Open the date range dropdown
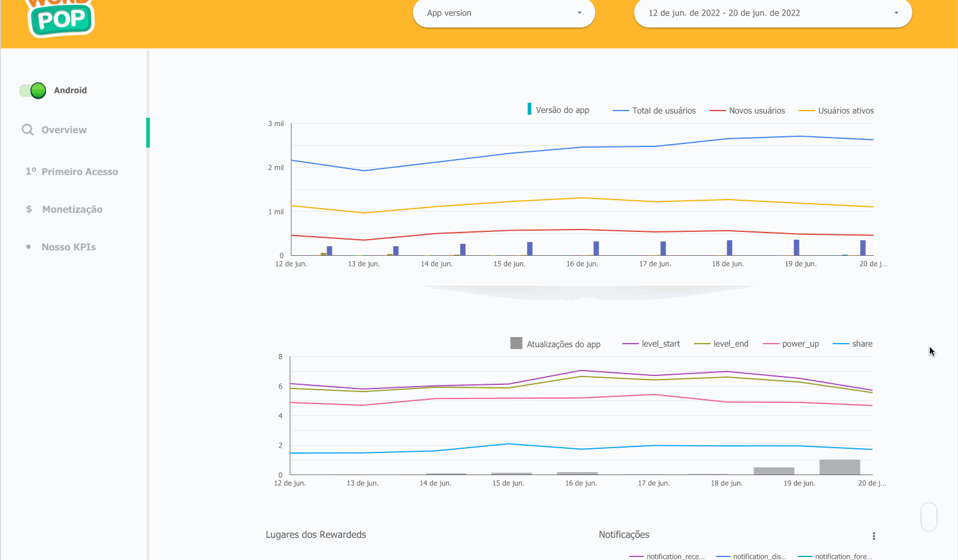Screen dimensions: 958x560 pyautogui.click(x=772, y=13)
